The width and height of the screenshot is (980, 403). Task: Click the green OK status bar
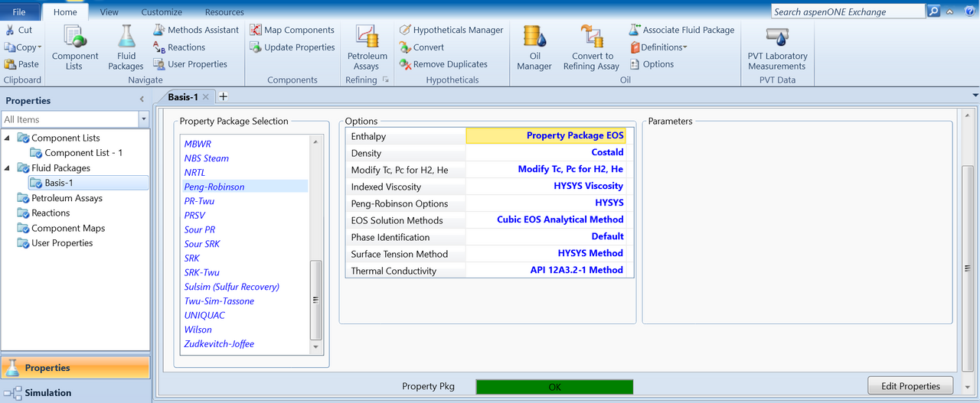click(x=554, y=387)
